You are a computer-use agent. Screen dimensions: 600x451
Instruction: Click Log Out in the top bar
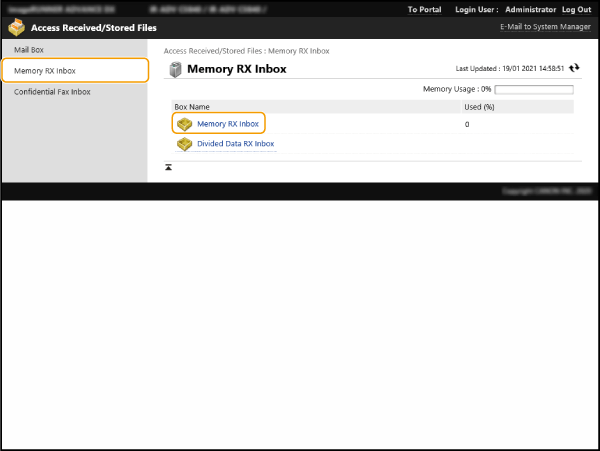pos(576,9)
